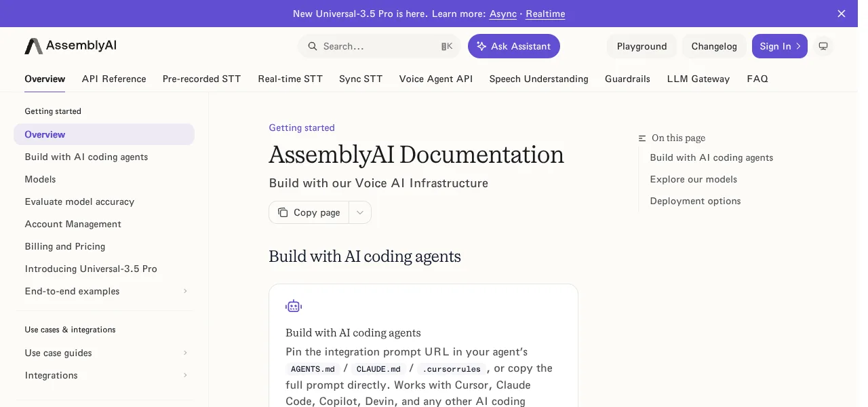Open Billing and Pricing in sidebar
868x407 pixels.
pyautogui.click(x=65, y=246)
